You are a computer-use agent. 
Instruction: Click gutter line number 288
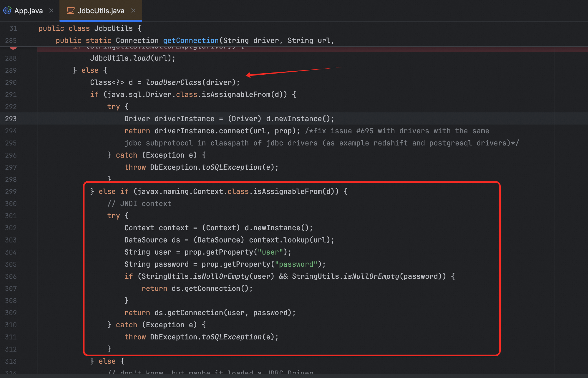click(11, 58)
